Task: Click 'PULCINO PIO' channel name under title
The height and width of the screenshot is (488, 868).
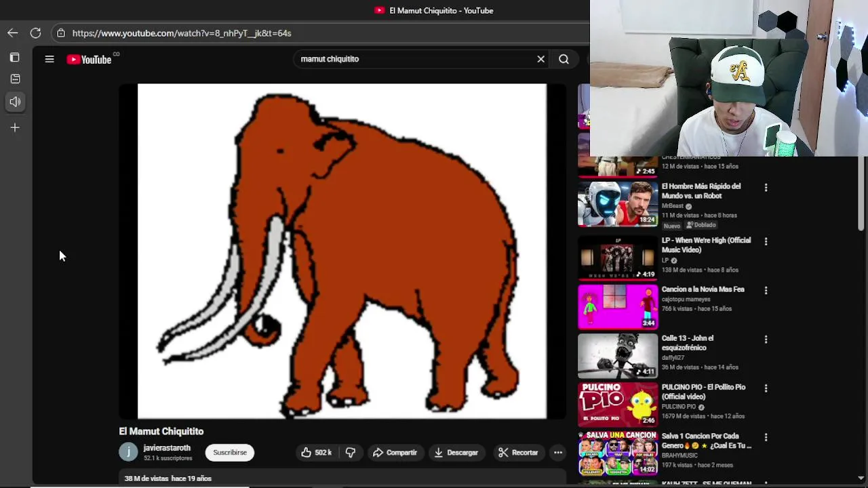Action: [679, 407]
